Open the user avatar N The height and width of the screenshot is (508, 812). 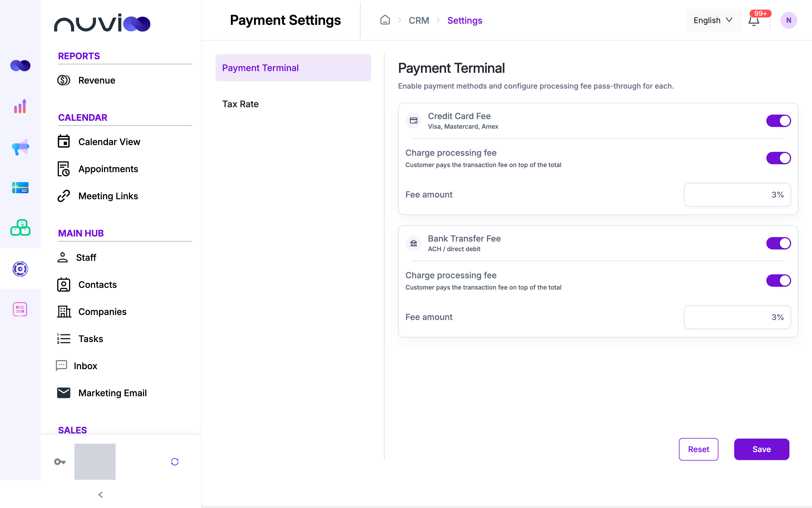789,20
